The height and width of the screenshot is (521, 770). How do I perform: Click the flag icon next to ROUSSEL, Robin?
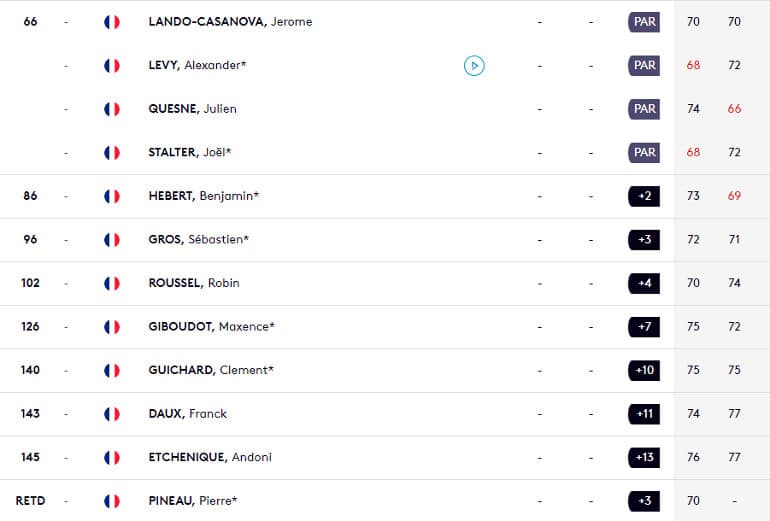[112, 283]
